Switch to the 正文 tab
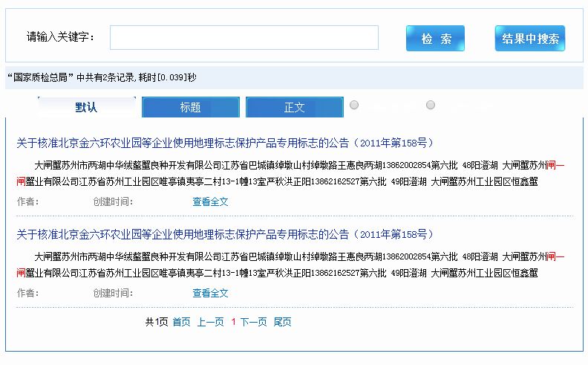Screen dimensions: 588x365 point(295,107)
